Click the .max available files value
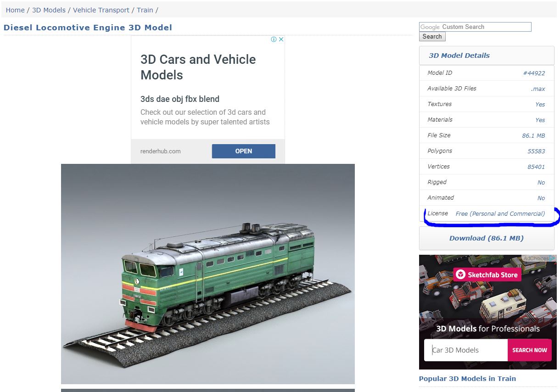 (x=538, y=89)
